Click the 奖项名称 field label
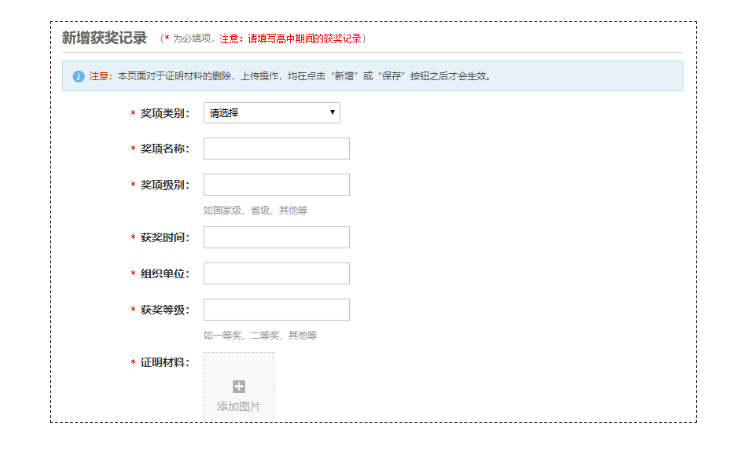The height and width of the screenshot is (460, 734). [164, 149]
